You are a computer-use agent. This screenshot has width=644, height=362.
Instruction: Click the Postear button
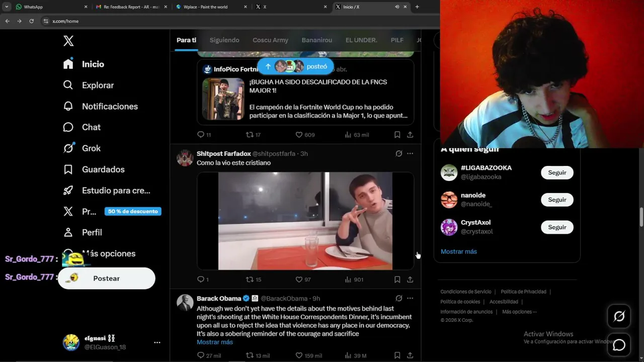[x=106, y=279]
